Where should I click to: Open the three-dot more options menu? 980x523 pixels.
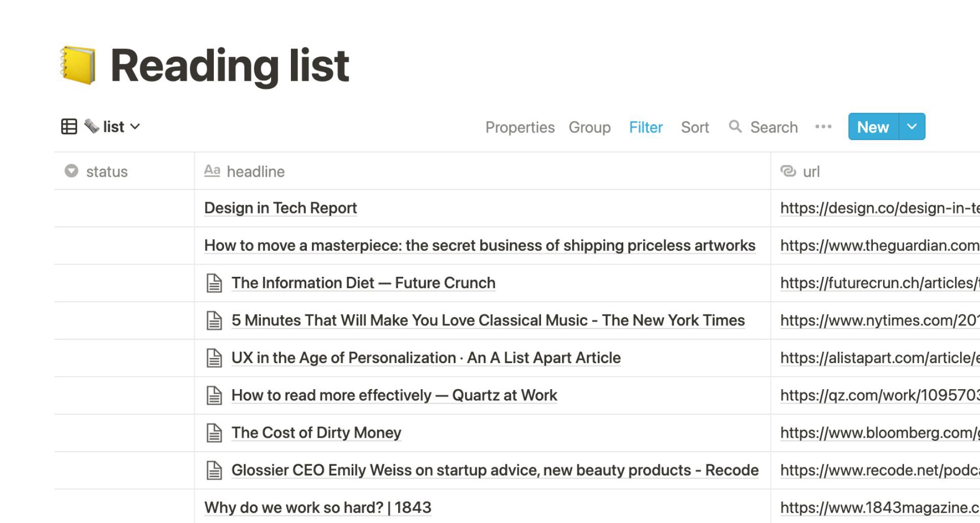click(823, 127)
